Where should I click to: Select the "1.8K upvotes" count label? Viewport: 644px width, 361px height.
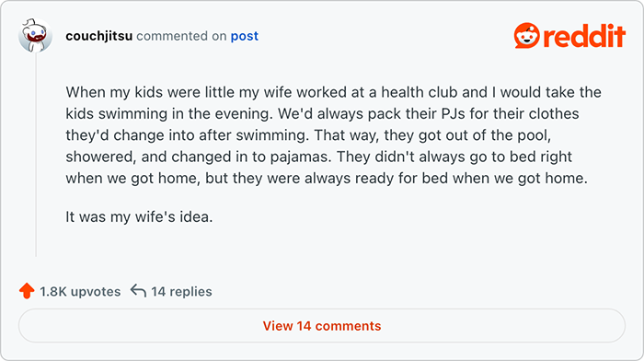click(x=80, y=292)
